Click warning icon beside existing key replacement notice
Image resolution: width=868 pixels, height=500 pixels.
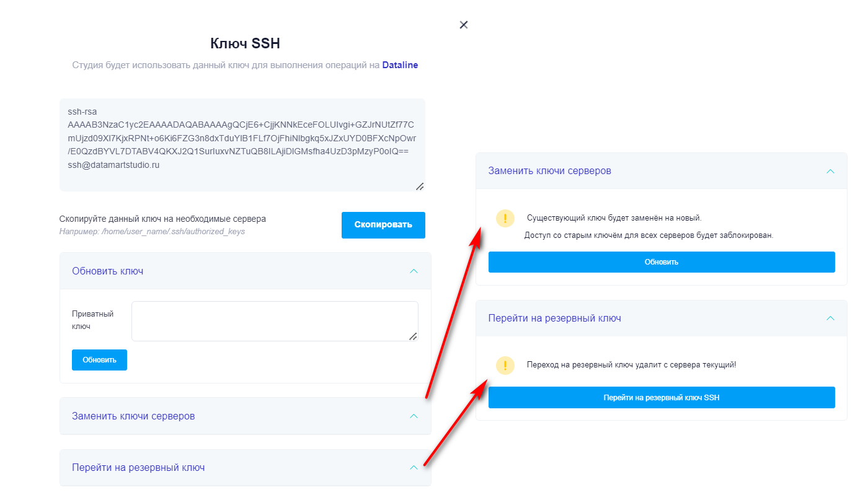[505, 218]
